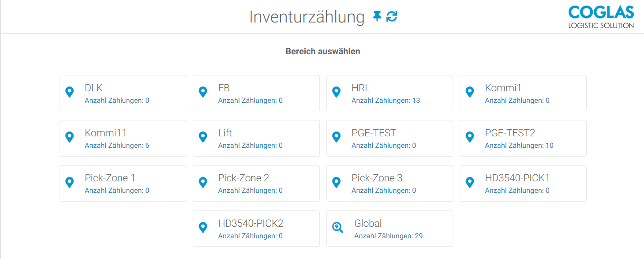Open the FB area card
The image size is (644, 259).
pos(256,93)
